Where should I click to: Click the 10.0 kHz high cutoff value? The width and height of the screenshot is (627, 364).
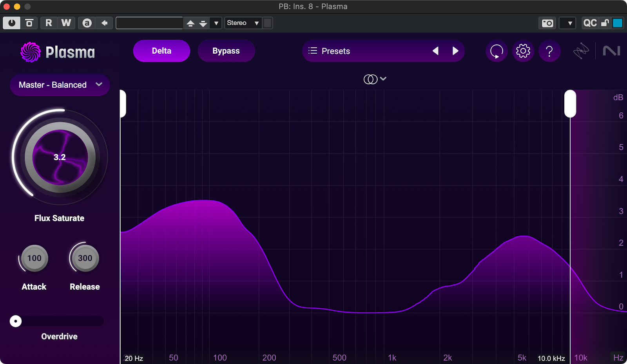click(x=551, y=358)
